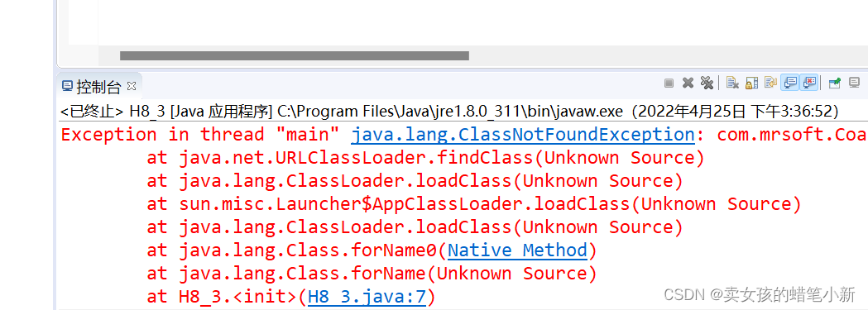Screen dimensions: 868x310
Task: Select the 控制台 console tab
Action: (98, 86)
